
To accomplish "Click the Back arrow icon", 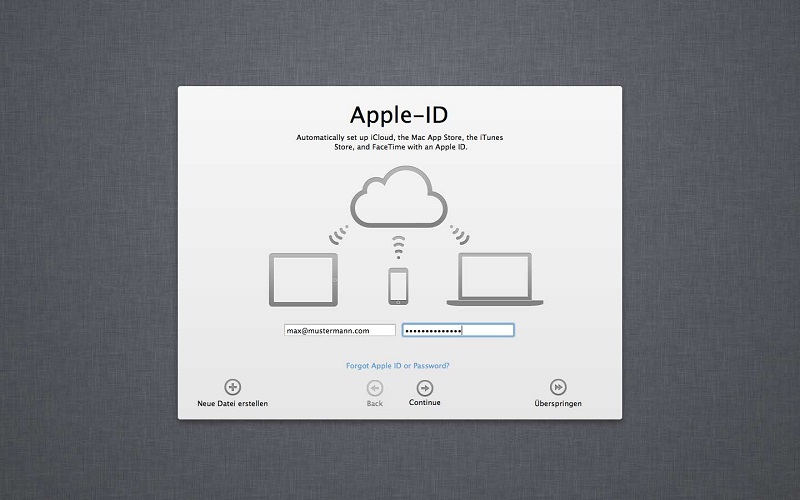I will point(374,388).
